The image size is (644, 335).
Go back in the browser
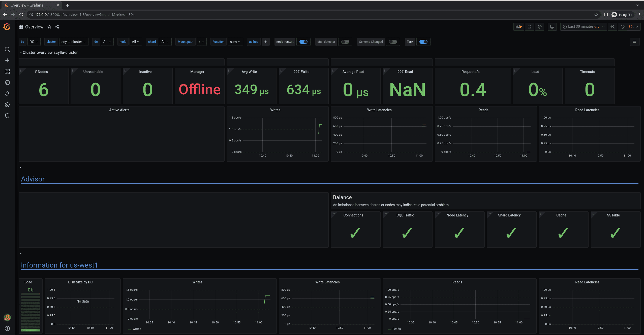pos(5,15)
